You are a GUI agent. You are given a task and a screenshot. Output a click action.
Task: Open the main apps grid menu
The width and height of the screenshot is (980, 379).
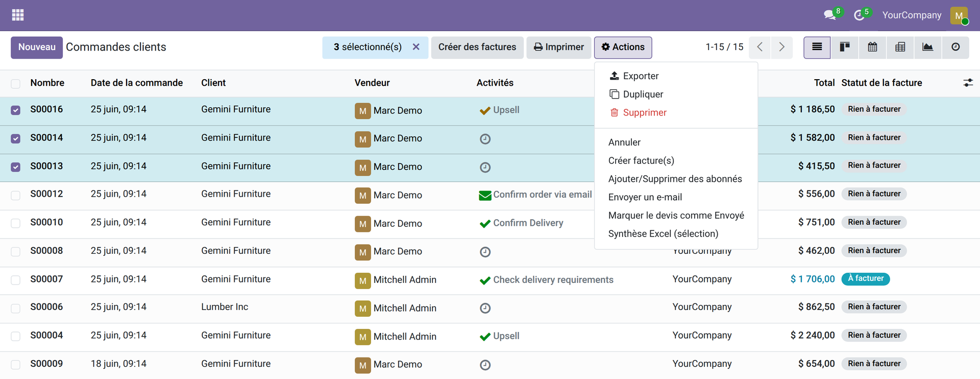18,15
